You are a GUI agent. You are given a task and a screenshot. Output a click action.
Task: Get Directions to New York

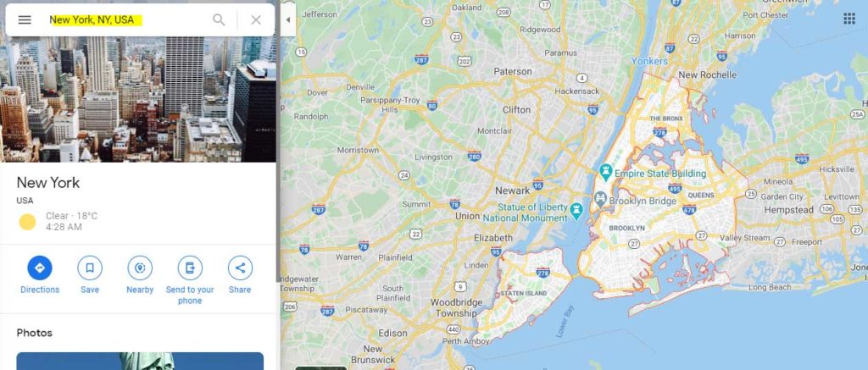pyautogui.click(x=40, y=275)
